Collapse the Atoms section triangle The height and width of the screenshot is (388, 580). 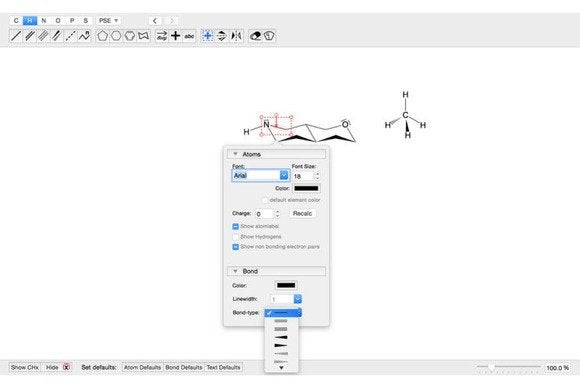pyautogui.click(x=235, y=154)
